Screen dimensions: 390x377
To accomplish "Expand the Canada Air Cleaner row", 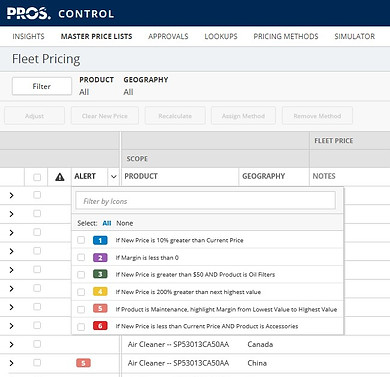I will click(x=11, y=345).
